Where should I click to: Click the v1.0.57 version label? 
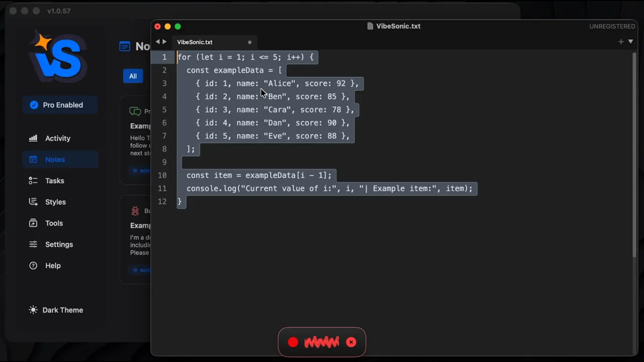click(x=59, y=11)
